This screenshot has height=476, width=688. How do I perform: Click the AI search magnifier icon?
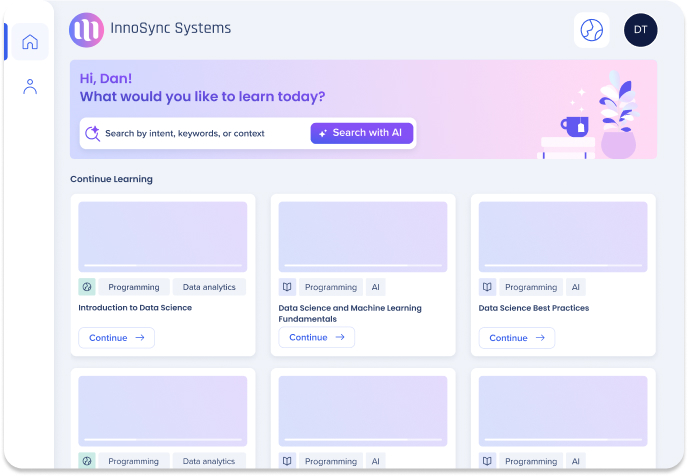[x=93, y=133]
